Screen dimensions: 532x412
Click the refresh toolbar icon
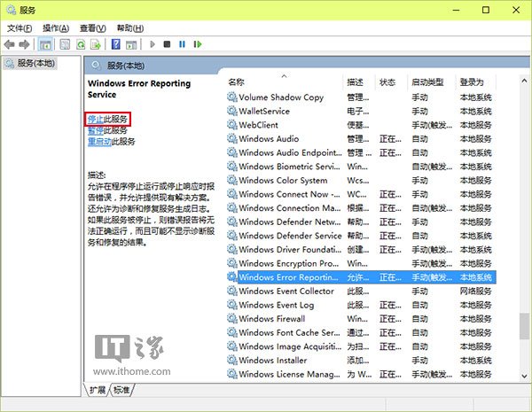(x=82, y=43)
